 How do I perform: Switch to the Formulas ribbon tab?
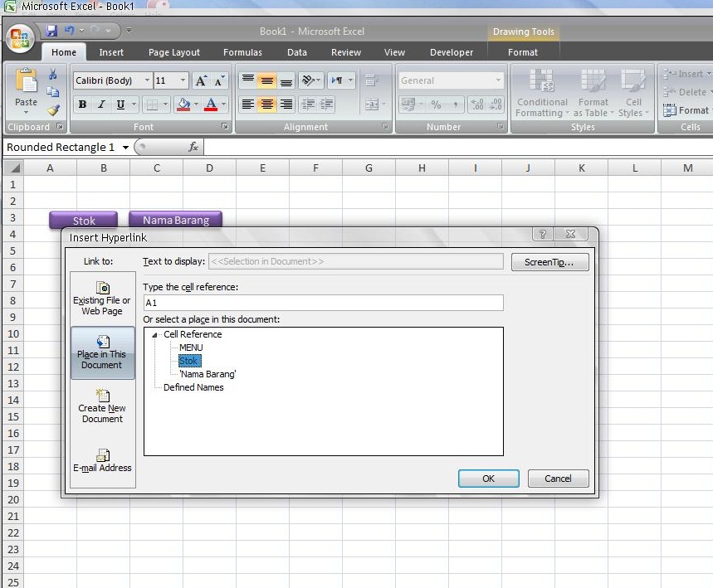(x=242, y=51)
